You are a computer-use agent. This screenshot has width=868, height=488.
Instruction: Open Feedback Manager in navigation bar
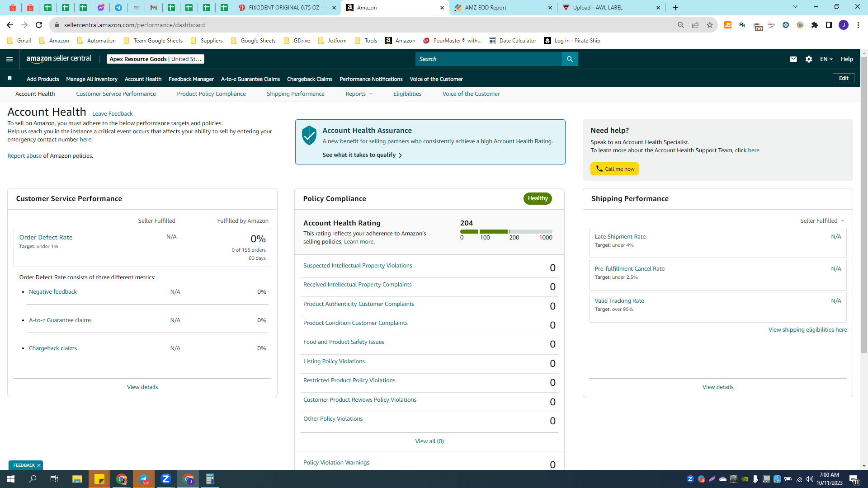[x=191, y=79]
